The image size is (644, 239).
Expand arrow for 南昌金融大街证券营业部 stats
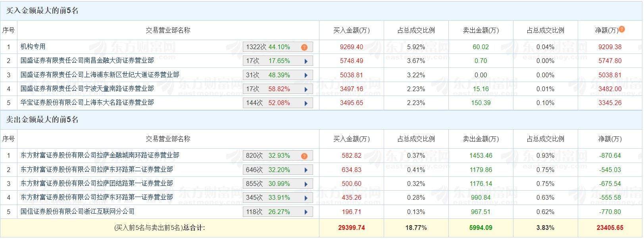306,61
